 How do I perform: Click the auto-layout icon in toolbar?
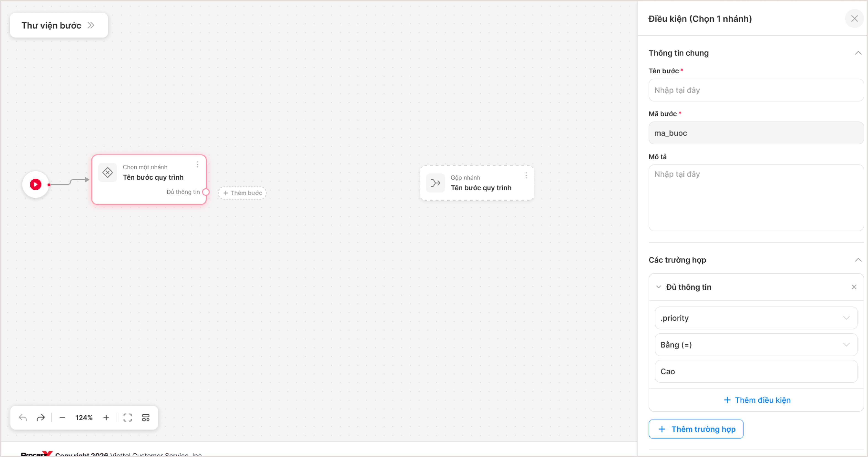tap(146, 417)
